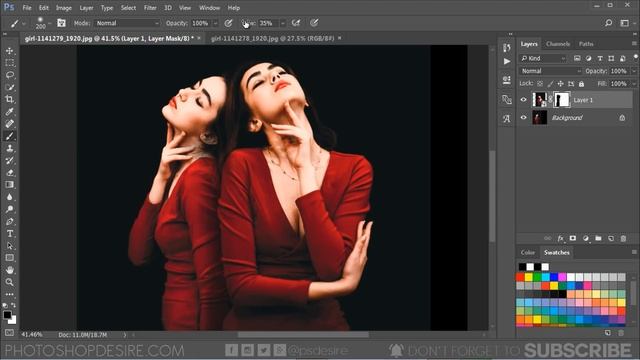The width and height of the screenshot is (640, 360).
Task: Select the Clone Stamp tool
Action: pos(9,149)
